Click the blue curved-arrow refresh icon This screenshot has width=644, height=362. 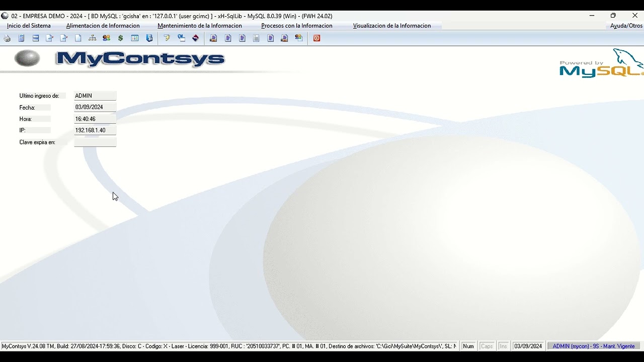click(181, 38)
